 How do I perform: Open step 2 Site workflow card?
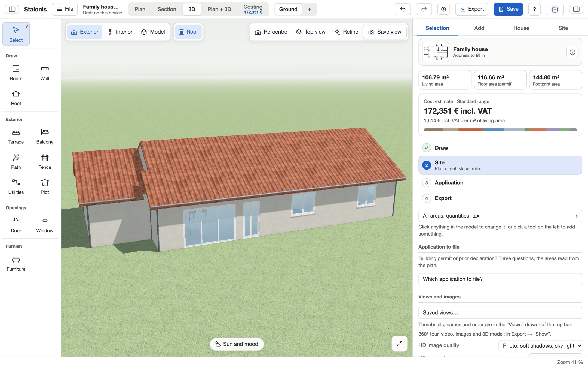click(500, 165)
